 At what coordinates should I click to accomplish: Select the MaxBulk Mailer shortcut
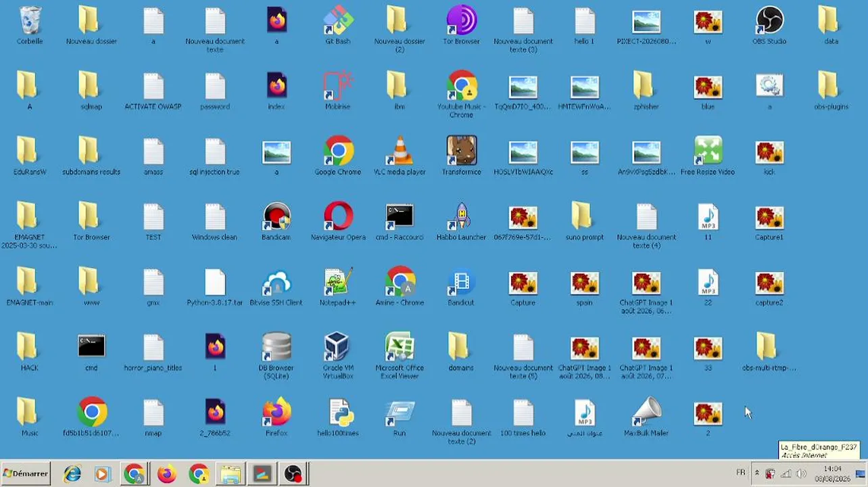tap(646, 418)
